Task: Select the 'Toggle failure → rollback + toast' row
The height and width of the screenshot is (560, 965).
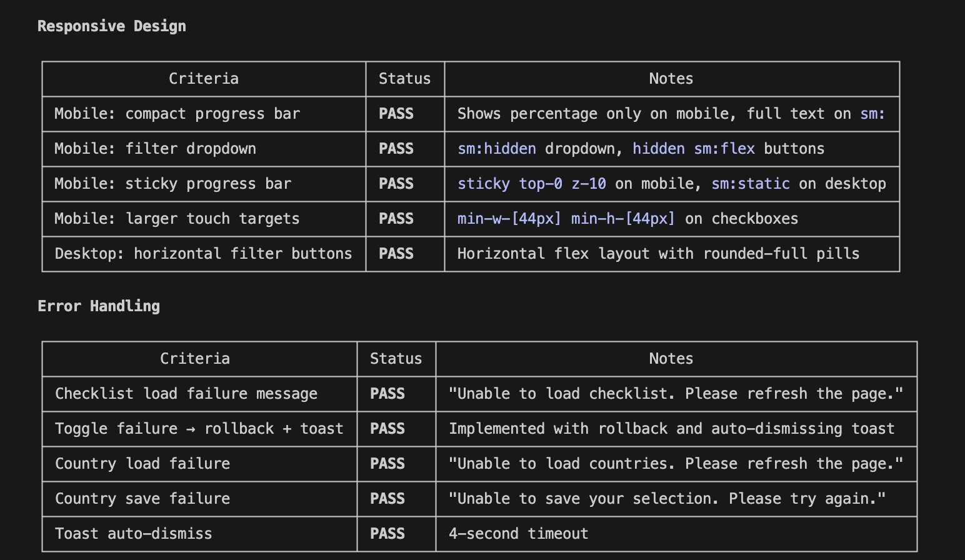Action: pos(199,429)
